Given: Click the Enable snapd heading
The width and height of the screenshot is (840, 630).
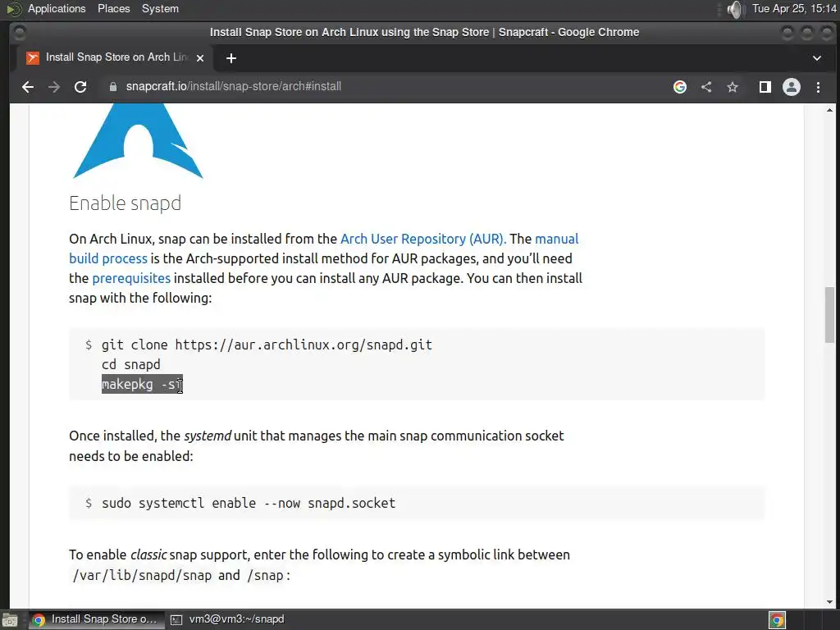Looking at the screenshot, I should coord(126,203).
